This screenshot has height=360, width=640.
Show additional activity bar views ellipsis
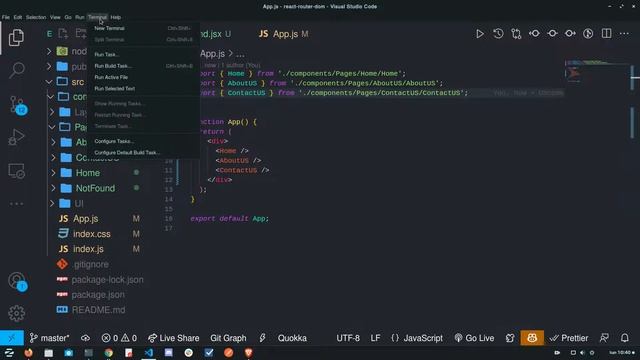pyautogui.click(x=16, y=204)
